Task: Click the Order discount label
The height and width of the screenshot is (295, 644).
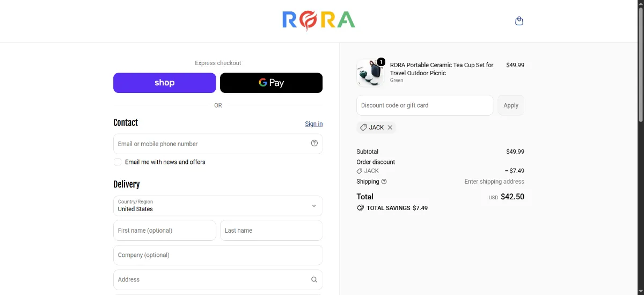Action: [x=376, y=162]
